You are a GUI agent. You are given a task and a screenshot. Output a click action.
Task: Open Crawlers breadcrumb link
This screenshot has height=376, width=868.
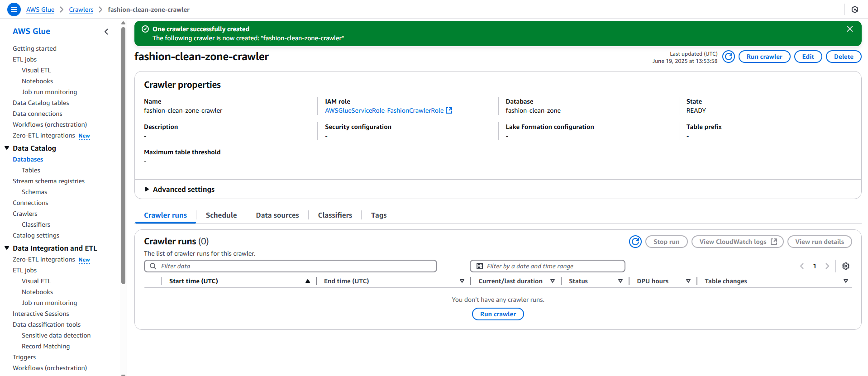point(81,10)
